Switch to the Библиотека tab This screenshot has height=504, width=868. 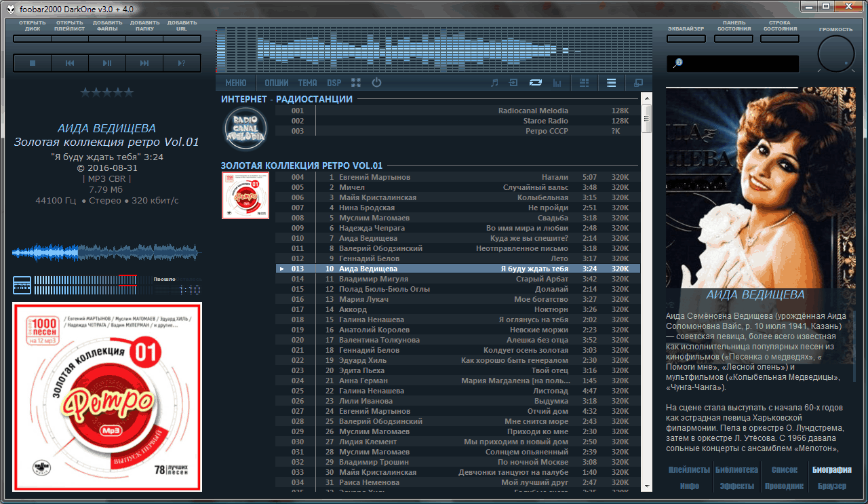(737, 469)
